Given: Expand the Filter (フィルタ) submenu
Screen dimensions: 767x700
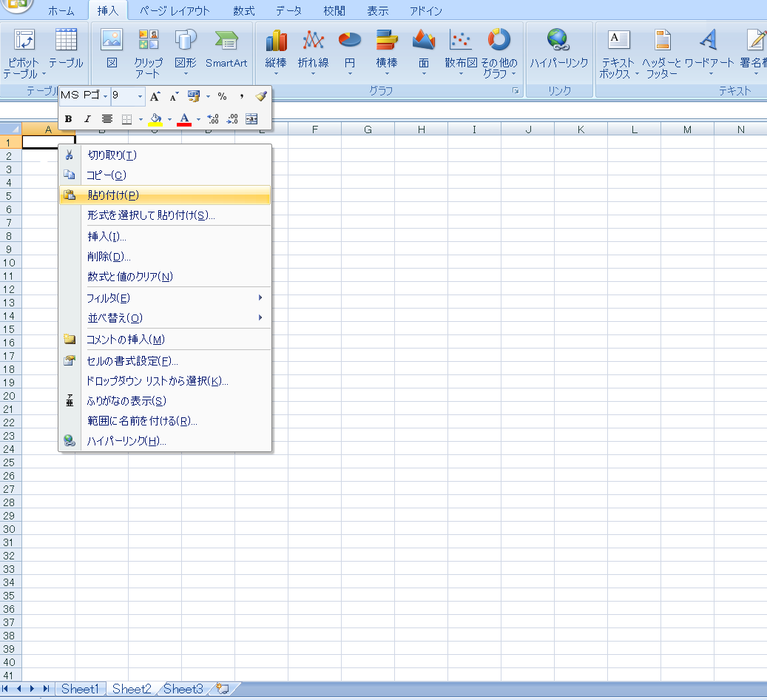Looking at the screenshot, I should pos(165,298).
